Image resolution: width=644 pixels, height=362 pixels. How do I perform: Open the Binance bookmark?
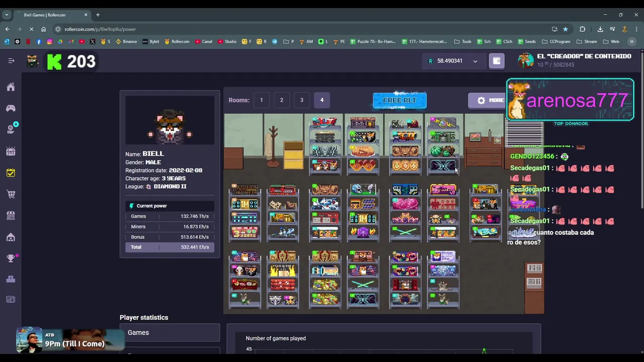click(126, 42)
